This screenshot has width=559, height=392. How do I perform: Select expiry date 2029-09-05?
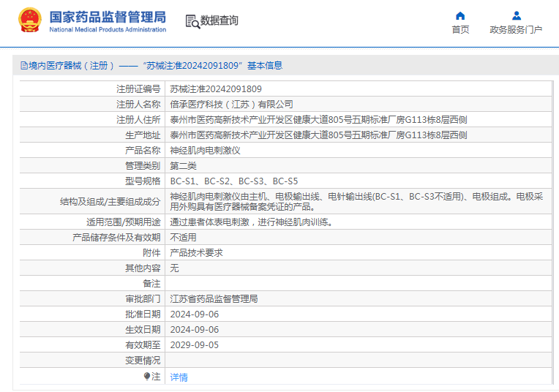[x=195, y=345]
